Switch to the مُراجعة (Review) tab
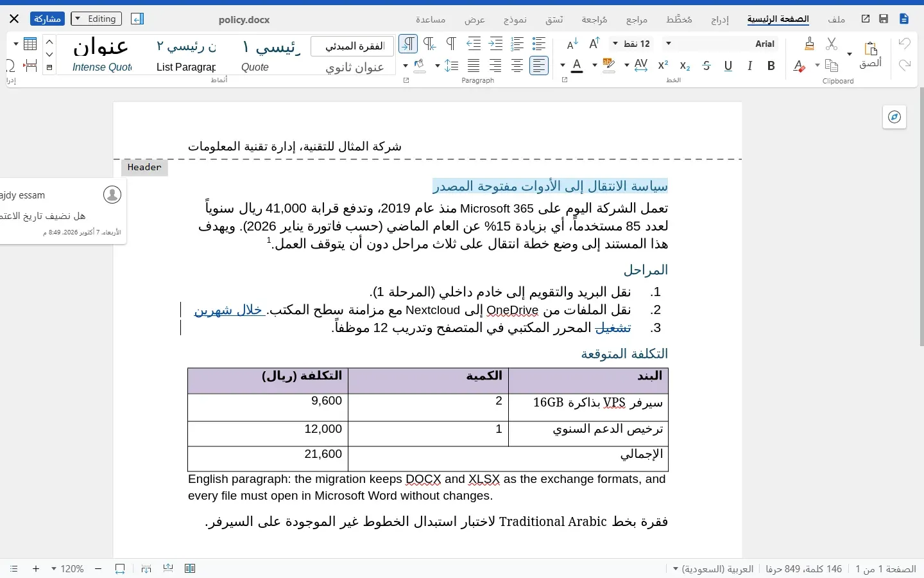The height and width of the screenshot is (578, 924). [595, 20]
